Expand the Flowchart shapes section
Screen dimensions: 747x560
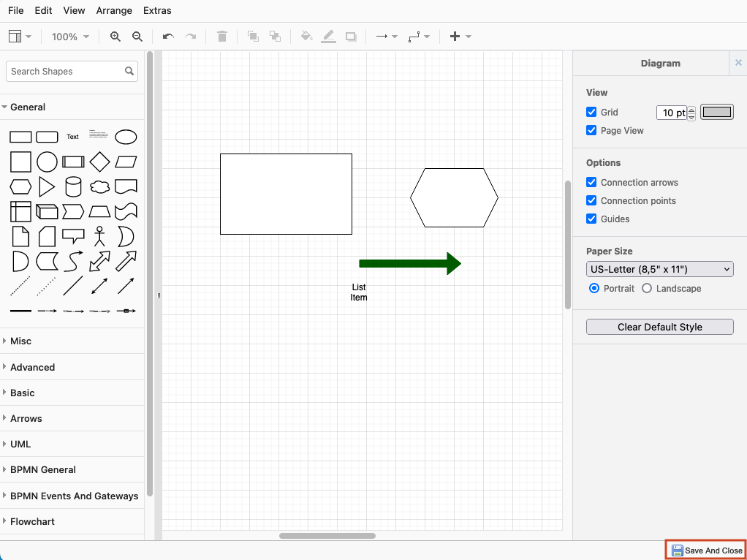32,521
